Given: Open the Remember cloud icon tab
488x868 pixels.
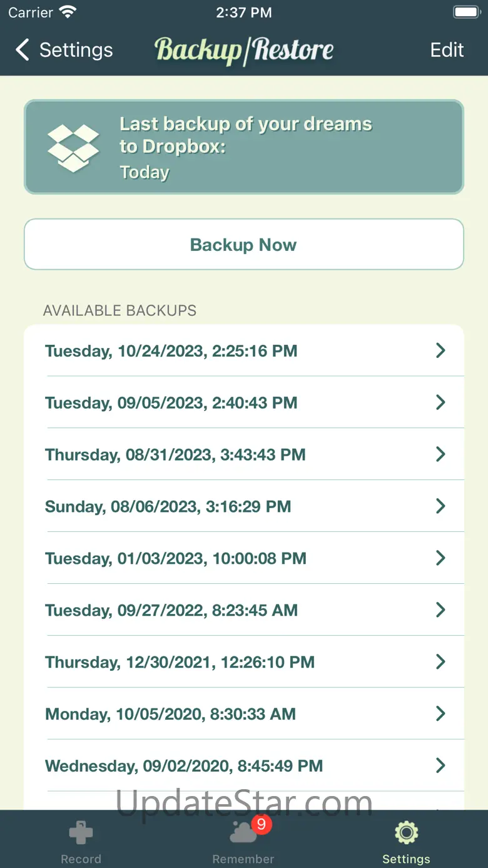Looking at the screenshot, I should pos(242,834).
